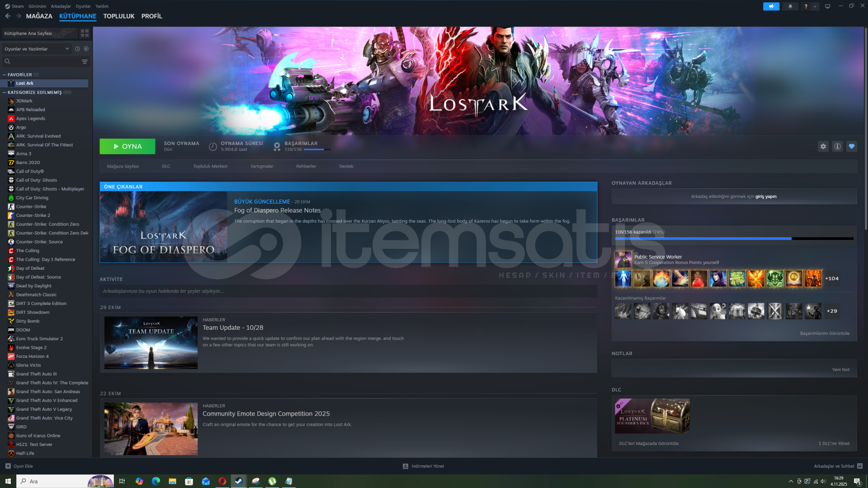Viewport: 868px width, 488px height.
Task: Open the account dropdown arrow next to question mark
Action: point(815,7)
